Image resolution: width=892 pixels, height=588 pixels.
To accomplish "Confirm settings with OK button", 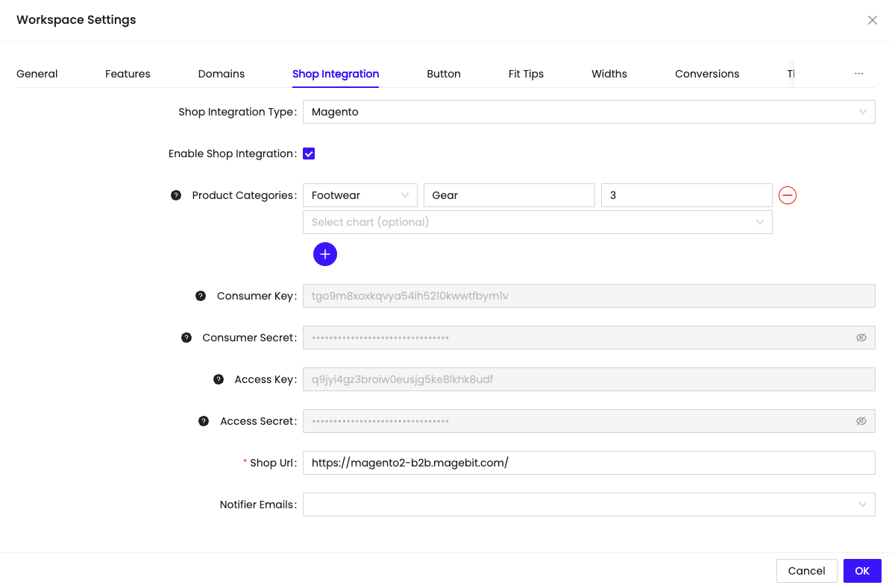I will pos(862,570).
